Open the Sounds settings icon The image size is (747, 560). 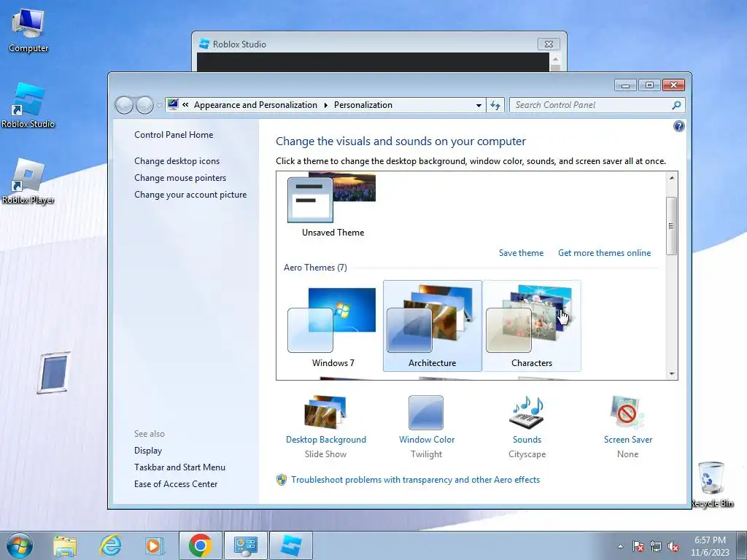click(527, 413)
